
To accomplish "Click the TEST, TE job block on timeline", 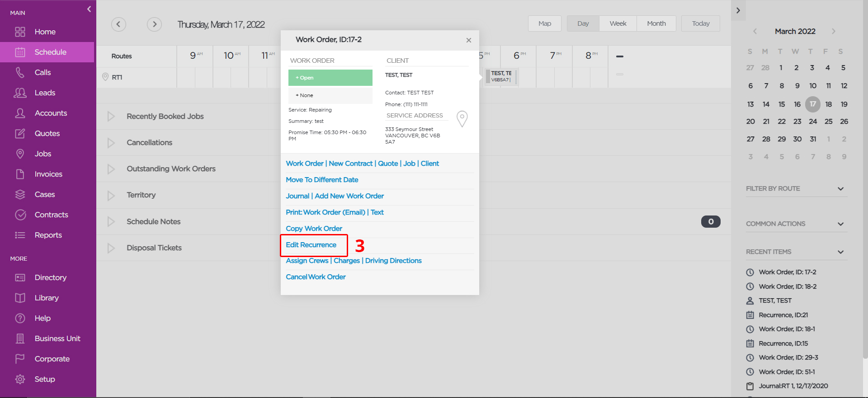I will [501, 76].
